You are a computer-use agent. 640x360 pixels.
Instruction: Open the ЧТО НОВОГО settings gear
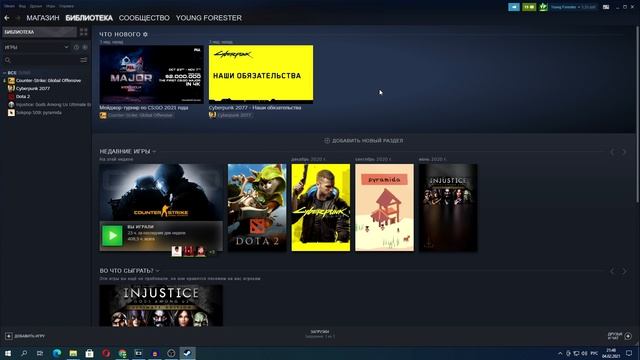[x=145, y=34]
